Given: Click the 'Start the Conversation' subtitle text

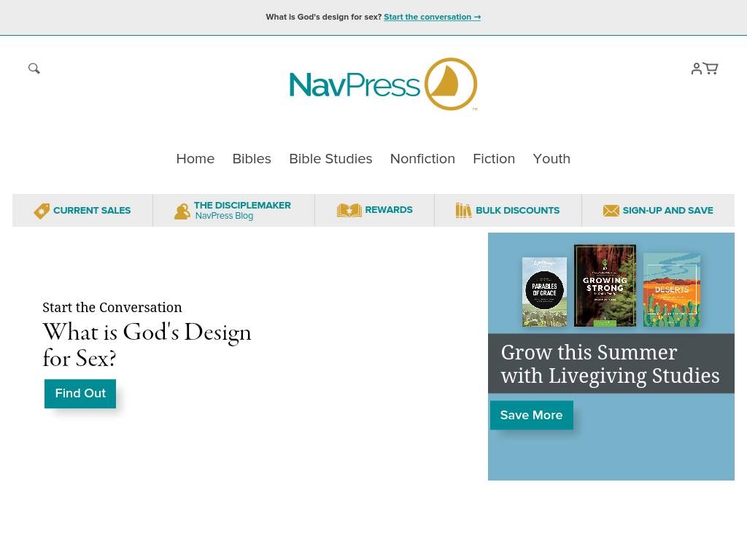Looking at the screenshot, I should 112,307.
